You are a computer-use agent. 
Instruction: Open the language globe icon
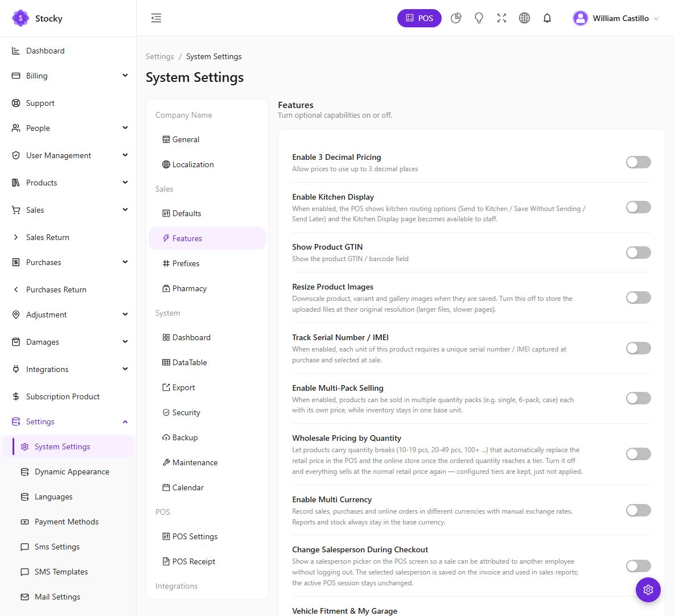(524, 18)
